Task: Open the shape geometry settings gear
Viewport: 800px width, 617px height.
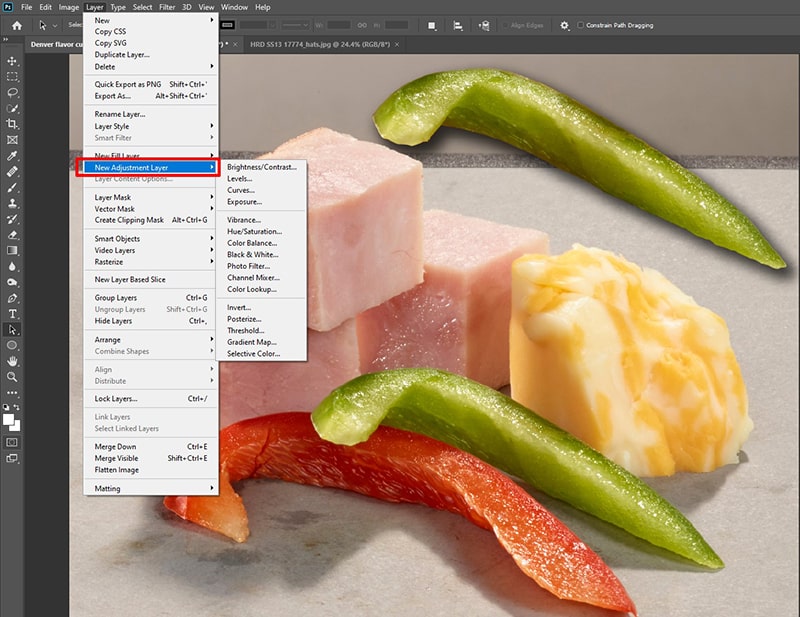Action: [564, 25]
